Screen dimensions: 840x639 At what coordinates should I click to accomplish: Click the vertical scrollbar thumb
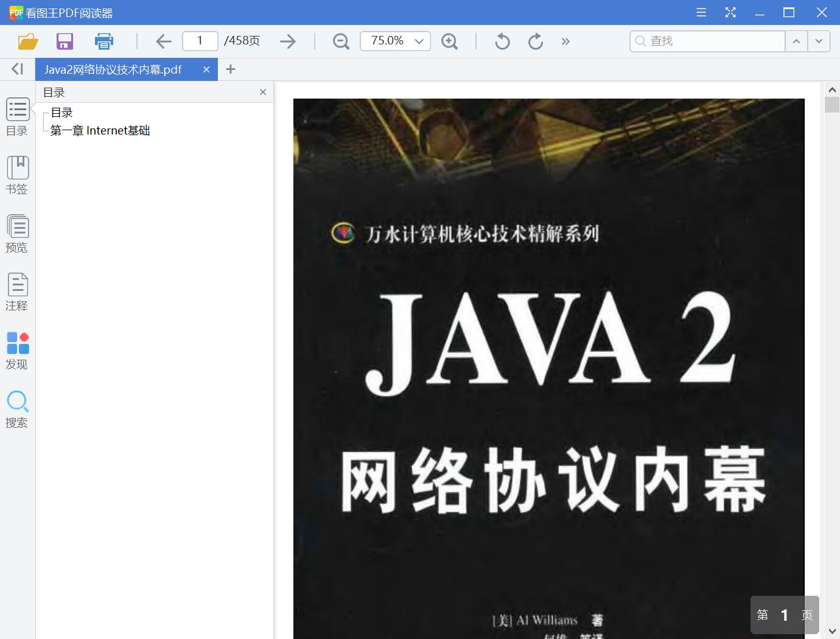point(832,105)
